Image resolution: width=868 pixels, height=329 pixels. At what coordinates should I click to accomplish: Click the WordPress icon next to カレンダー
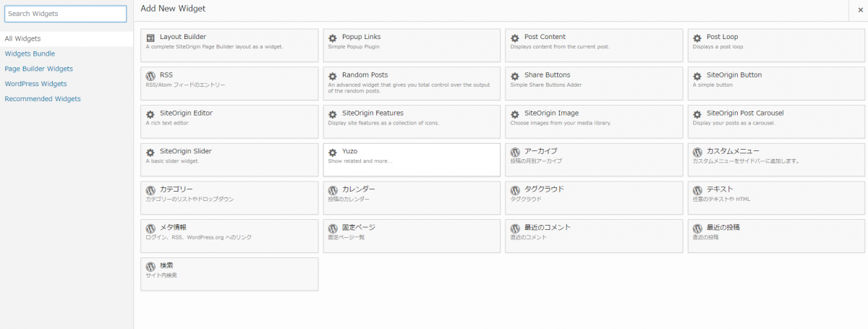[x=333, y=191]
